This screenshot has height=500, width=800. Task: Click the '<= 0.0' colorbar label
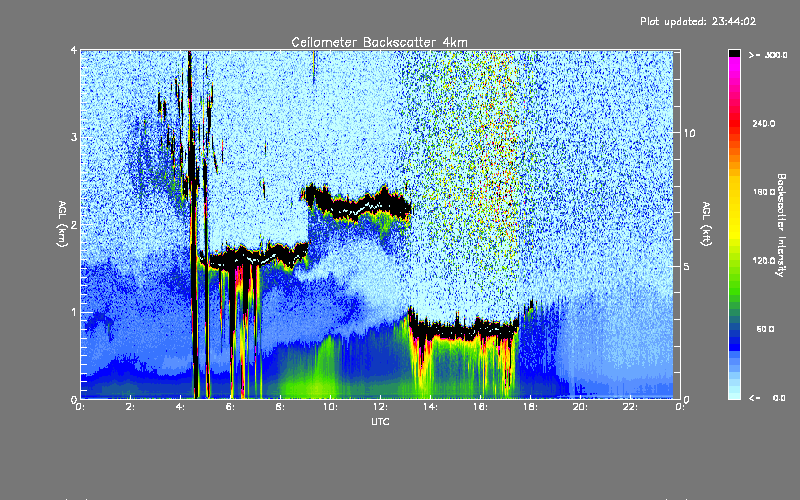click(767, 398)
